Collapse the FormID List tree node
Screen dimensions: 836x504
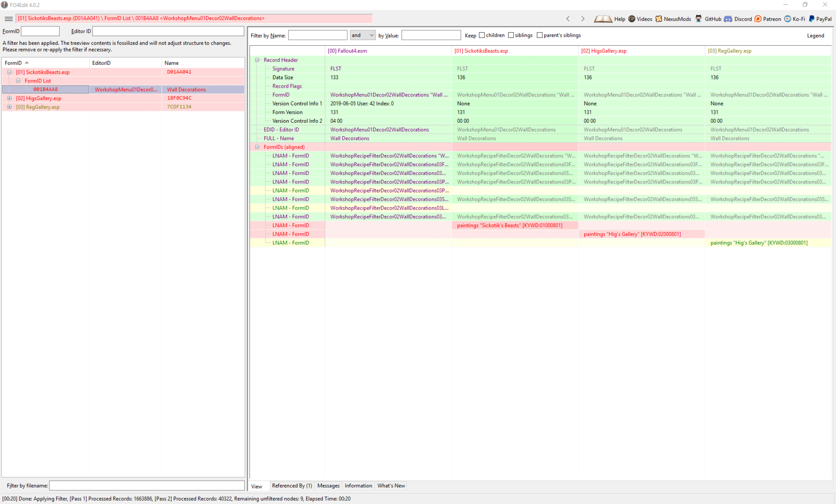point(18,81)
